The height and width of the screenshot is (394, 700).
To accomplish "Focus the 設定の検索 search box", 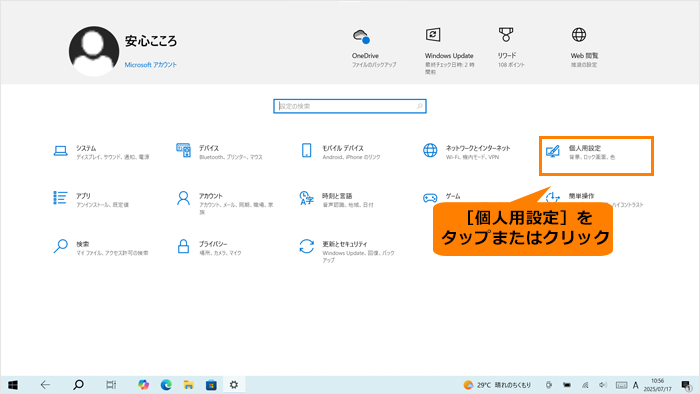I will point(350,106).
